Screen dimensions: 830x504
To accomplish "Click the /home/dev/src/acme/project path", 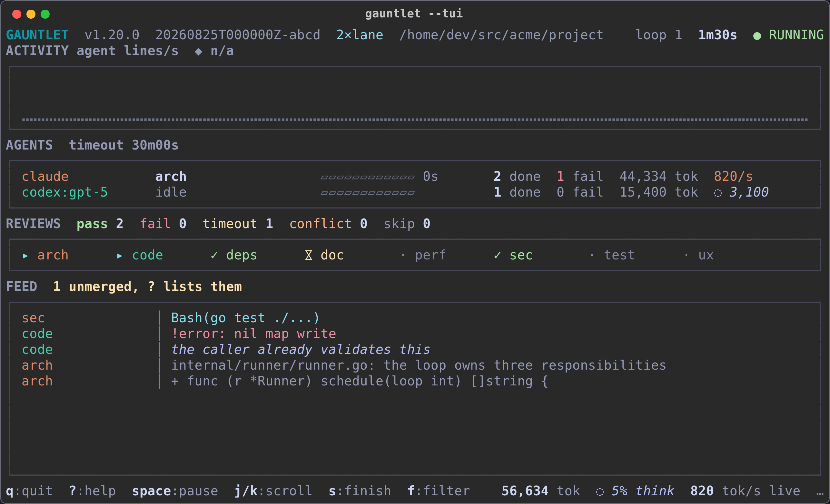I will (501, 35).
